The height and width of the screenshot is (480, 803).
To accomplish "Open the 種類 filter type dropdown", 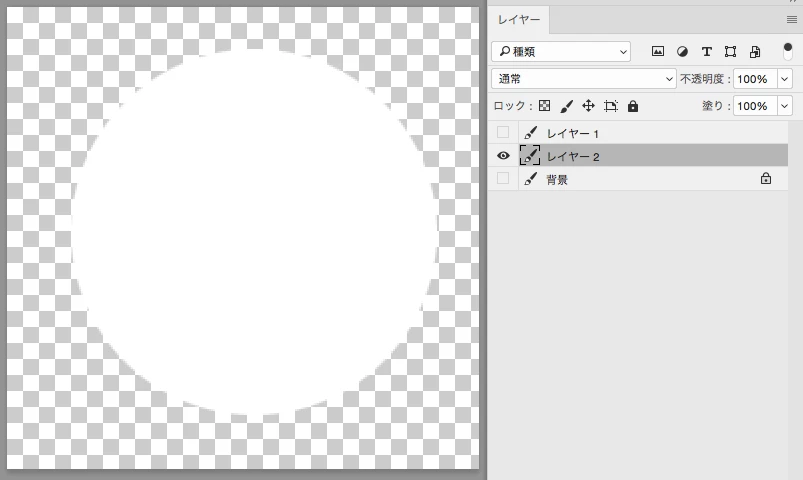I will click(x=561, y=51).
